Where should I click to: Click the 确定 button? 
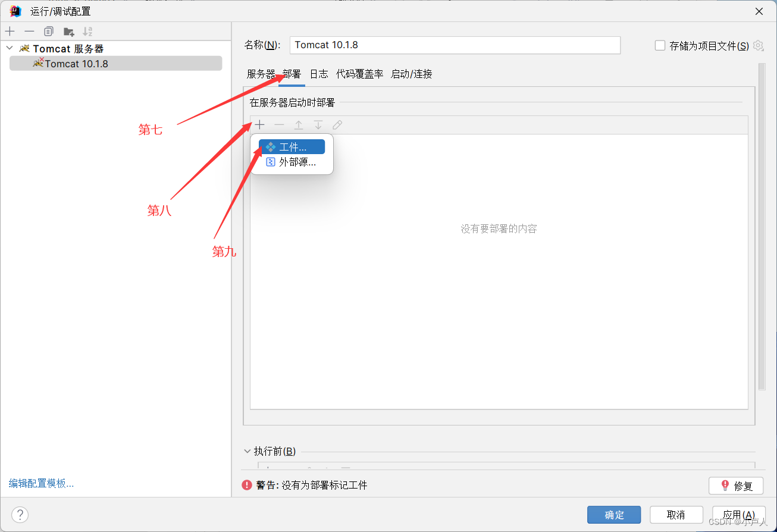(614, 515)
